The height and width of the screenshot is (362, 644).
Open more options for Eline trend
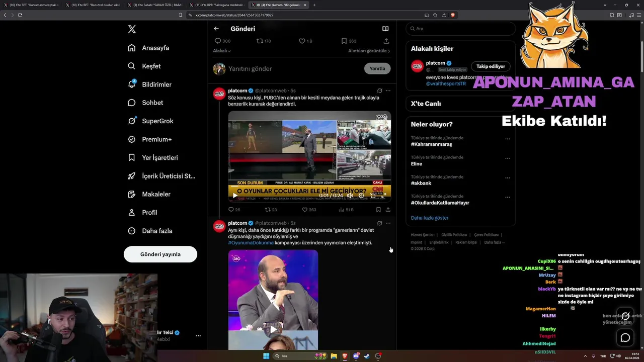[x=507, y=158]
